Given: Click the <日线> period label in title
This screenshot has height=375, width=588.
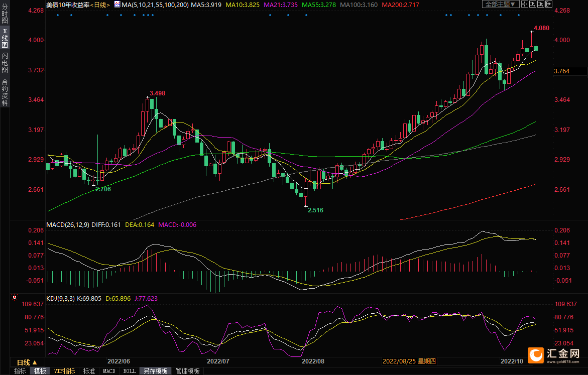Looking at the screenshot, I should click(x=100, y=5).
